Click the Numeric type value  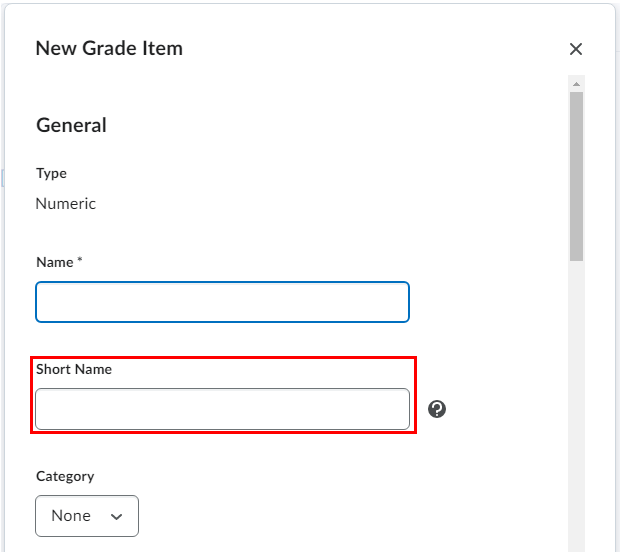pyautogui.click(x=66, y=204)
